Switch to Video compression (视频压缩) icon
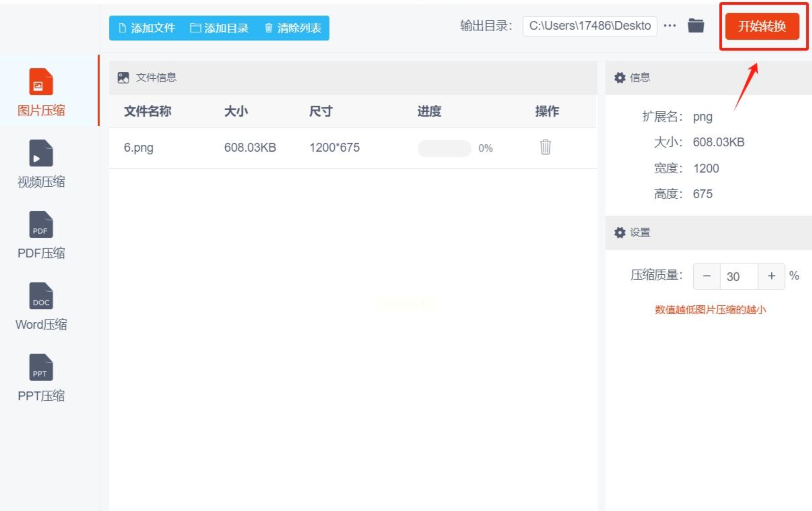Screen dimensions: 812x511 pos(41,153)
